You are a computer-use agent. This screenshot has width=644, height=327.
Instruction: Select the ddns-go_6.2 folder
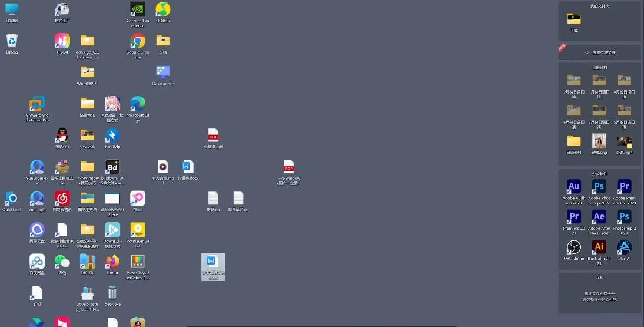pos(88,41)
